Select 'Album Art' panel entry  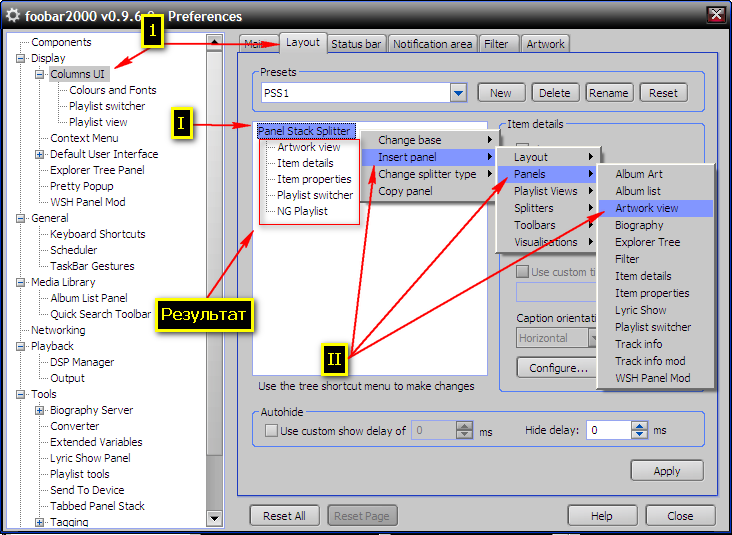[655, 174]
